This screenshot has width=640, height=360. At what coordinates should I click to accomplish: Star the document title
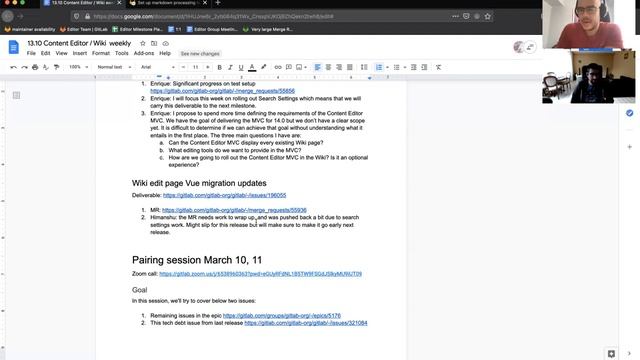click(x=142, y=43)
